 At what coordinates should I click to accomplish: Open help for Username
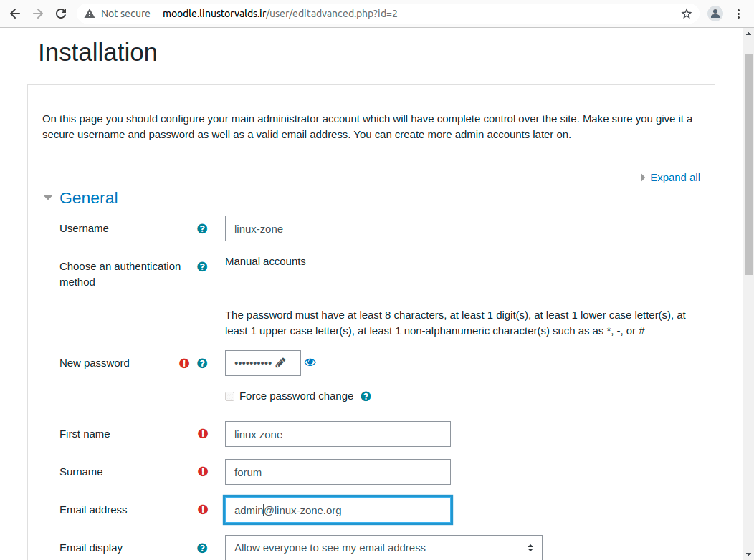click(202, 228)
